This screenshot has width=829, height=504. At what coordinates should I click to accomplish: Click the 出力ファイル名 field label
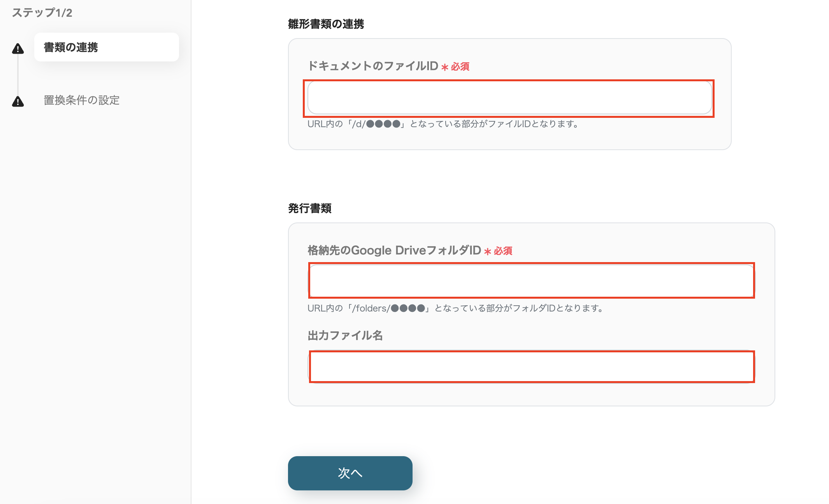click(345, 336)
